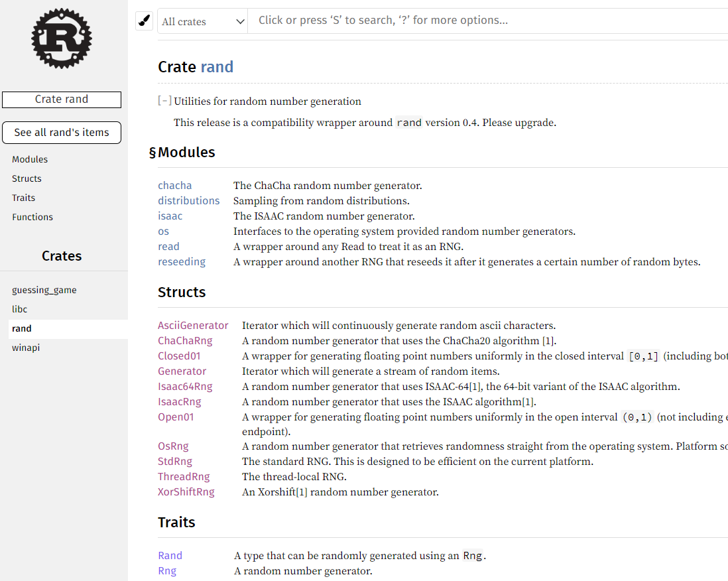Open the distributions module link
The width and height of the screenshot is (728, 581).
(188, 201)
